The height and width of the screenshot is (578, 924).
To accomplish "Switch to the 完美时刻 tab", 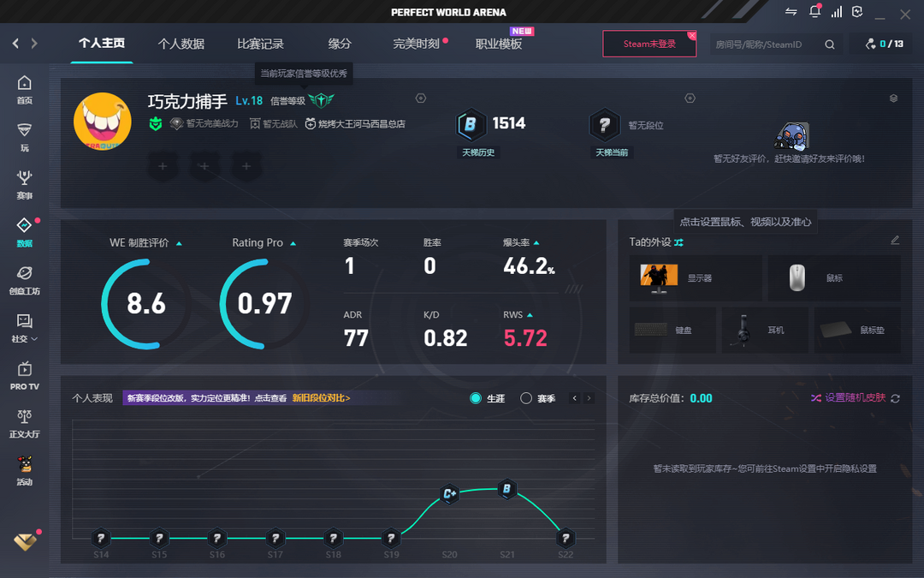I will pos(416,44).
